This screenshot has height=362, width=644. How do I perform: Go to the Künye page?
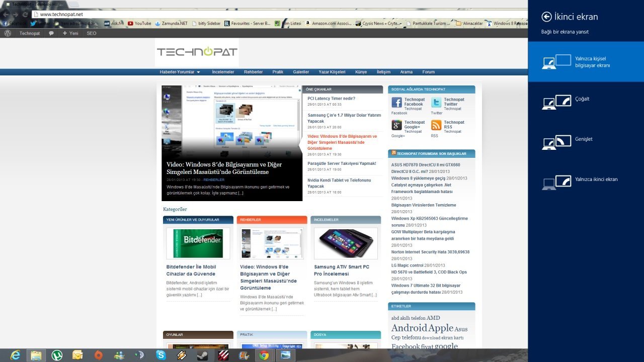pyautogui.click(x=361, y=72)
